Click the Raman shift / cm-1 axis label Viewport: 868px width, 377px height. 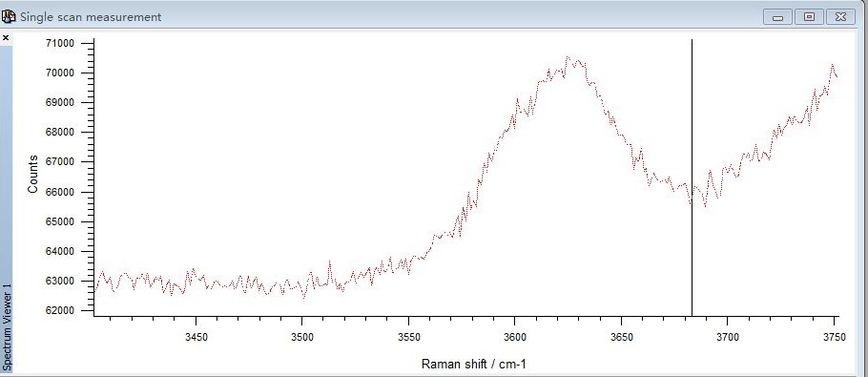[474, 364]
